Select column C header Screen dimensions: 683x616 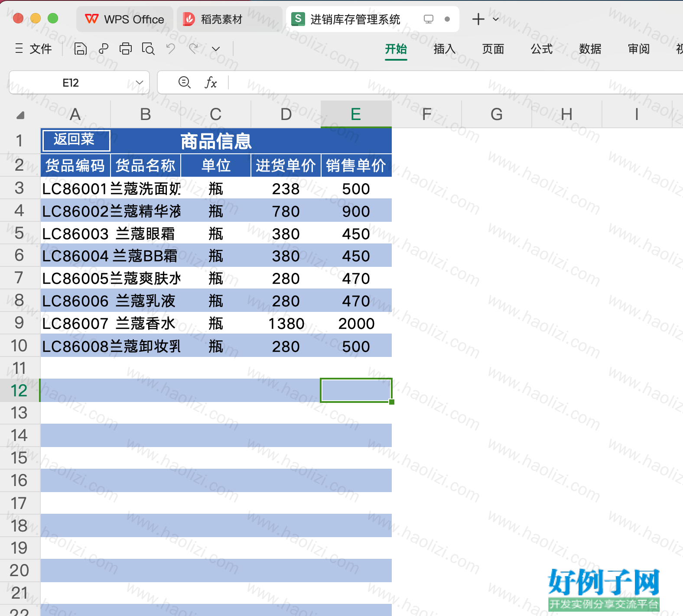tap(216, 114)
